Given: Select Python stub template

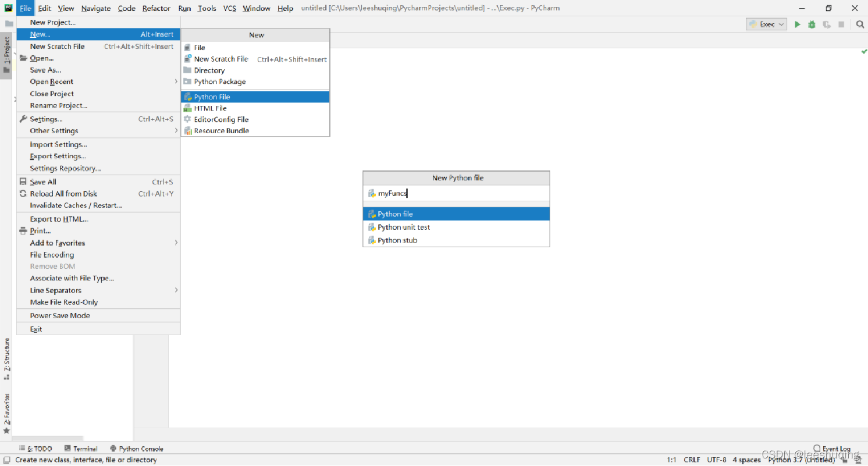Looking at the screenshot, I should click(456, 240).
